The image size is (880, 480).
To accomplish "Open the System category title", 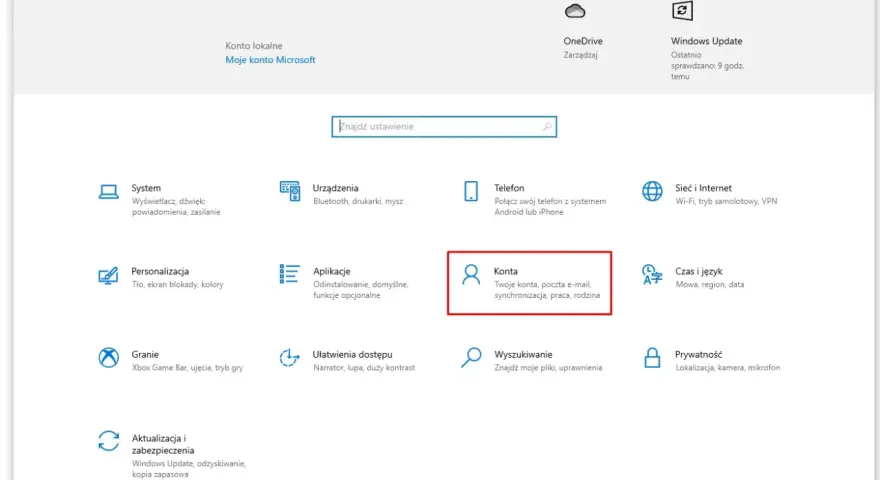I will (x=146, y=188).
